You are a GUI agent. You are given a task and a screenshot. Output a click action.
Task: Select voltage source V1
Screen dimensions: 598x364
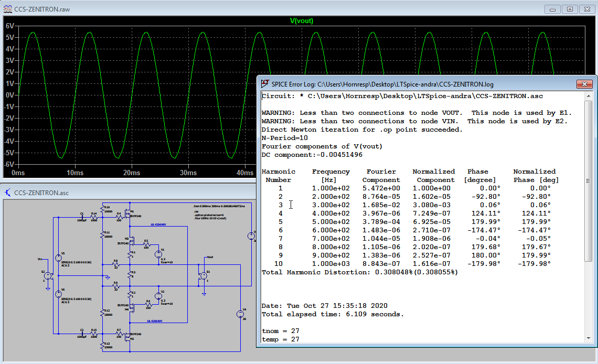pyautogui.click(x=158, y=254)
